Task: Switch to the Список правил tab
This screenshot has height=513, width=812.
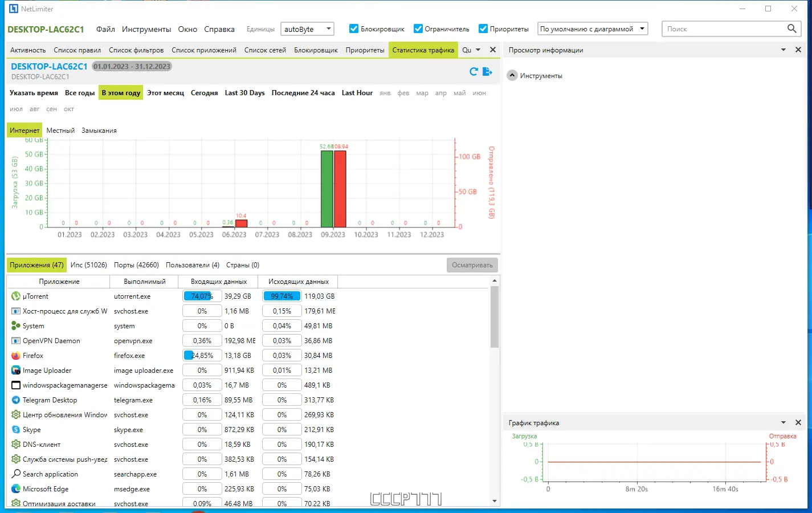Action: pyautogui.click(x=77, y=50)
